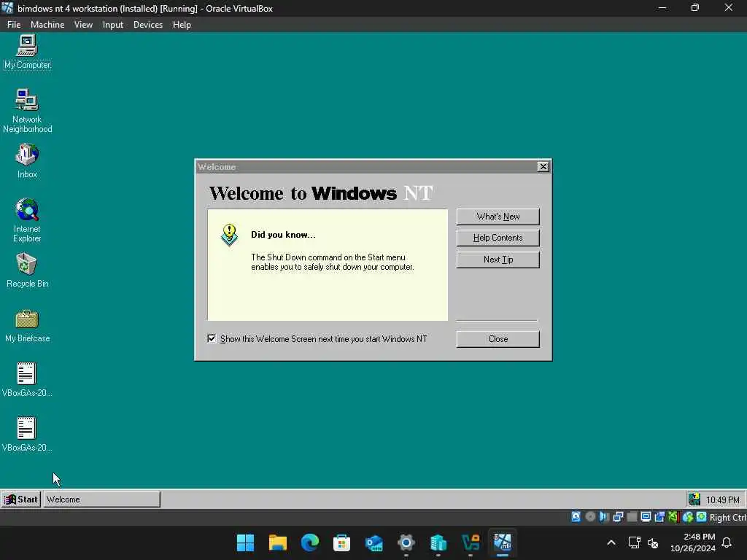Click the Close button in Welcome dialog
The width and height of the screenshot is (747, 560).
tap(498, 339)
